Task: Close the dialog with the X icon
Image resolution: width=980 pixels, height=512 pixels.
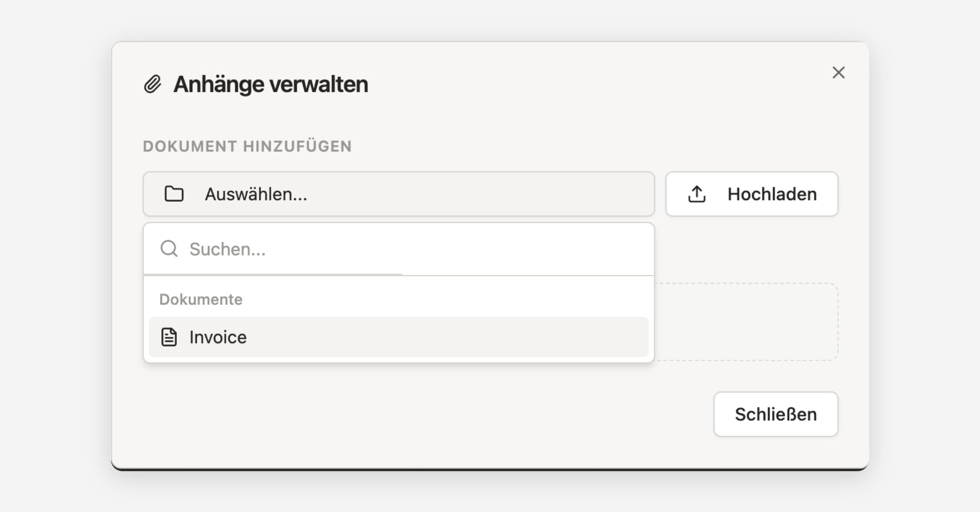Action: point(838,73)
